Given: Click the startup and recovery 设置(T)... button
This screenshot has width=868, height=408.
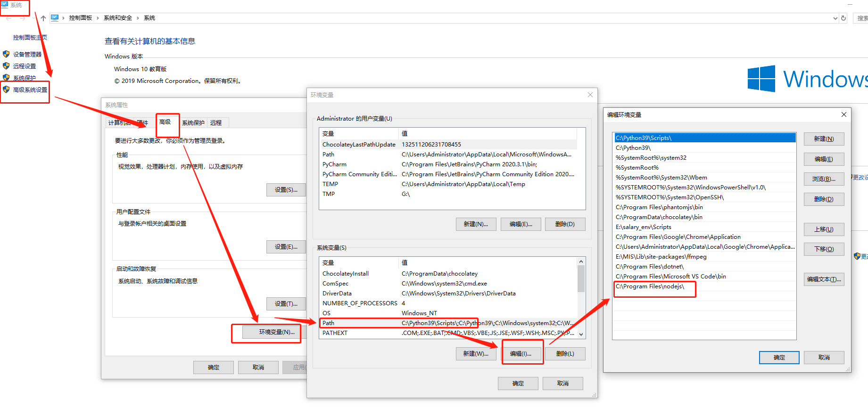Looking at the screenshot, I should (x=286, y=304).
